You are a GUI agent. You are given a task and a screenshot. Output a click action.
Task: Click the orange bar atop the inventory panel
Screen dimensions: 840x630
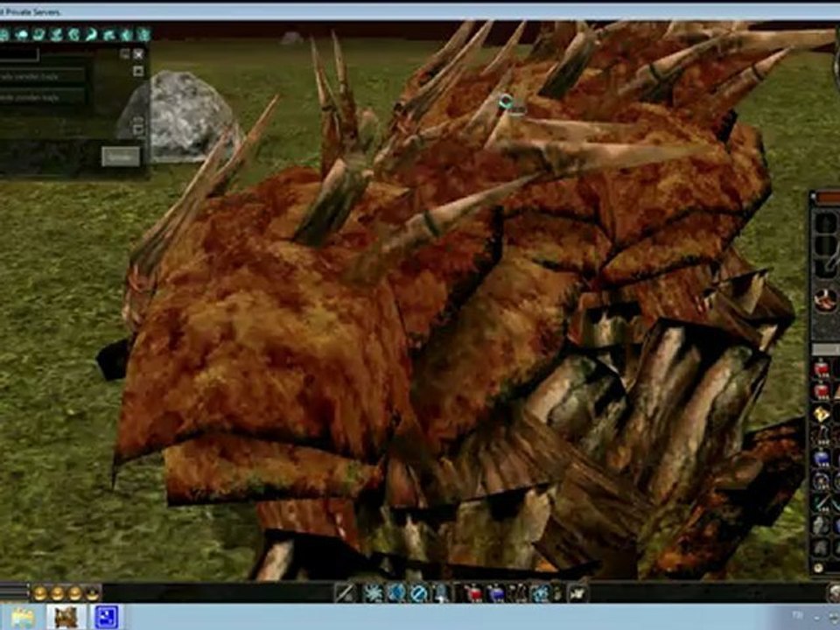(x=829, y=198)
